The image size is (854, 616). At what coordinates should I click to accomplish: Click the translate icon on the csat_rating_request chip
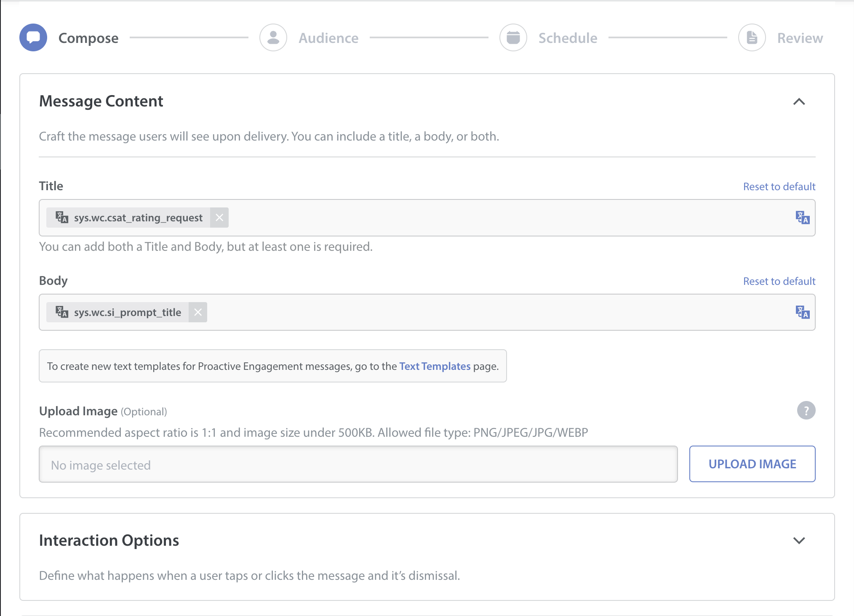61,218
